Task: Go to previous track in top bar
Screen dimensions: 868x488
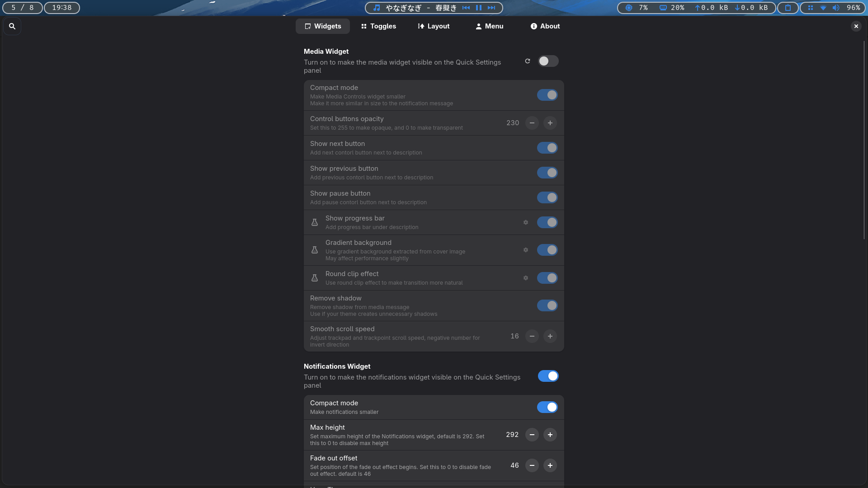Action: (x=466, y=8)
